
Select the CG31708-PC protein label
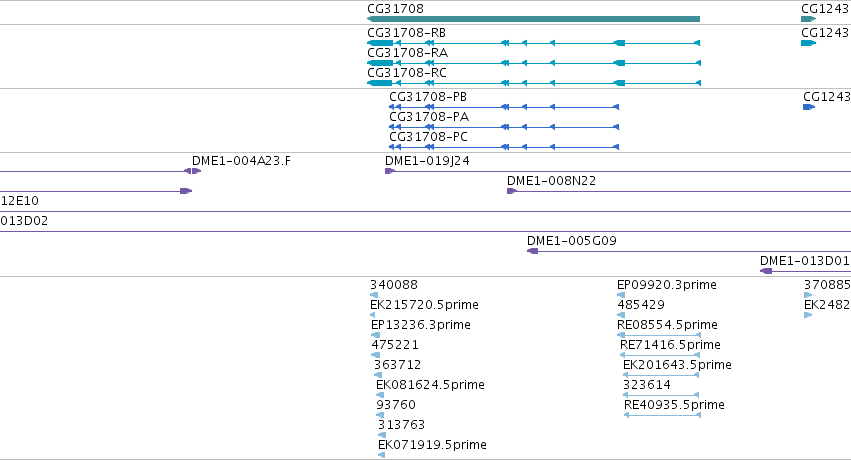[428, 137]
